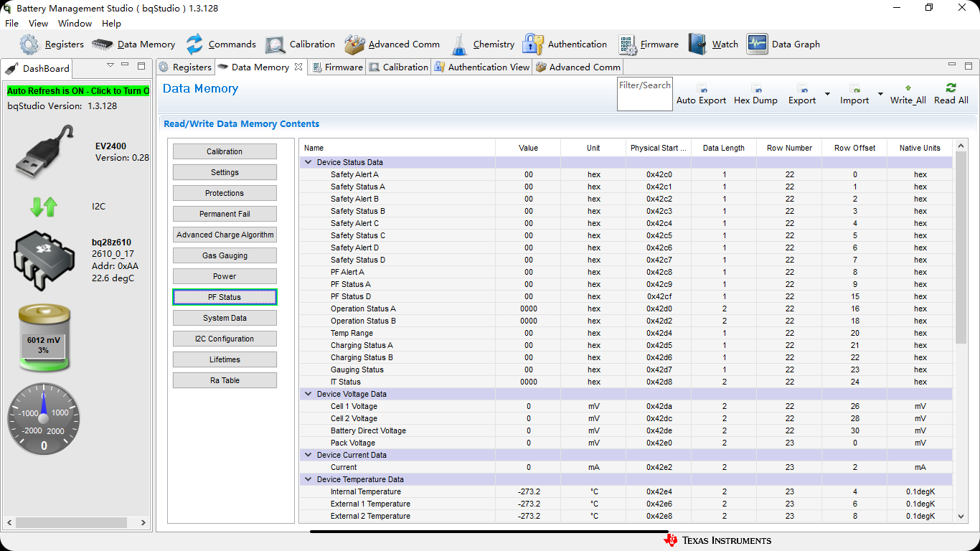Click the Gas Gauging category button

tap(225, 256)
